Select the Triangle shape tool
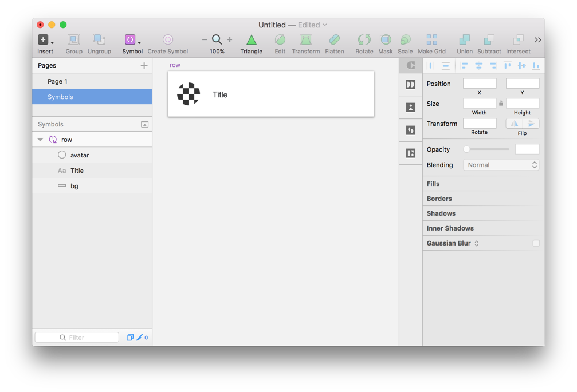The height and width of the screenshot is (392, 577). click(x=252, y=39)
